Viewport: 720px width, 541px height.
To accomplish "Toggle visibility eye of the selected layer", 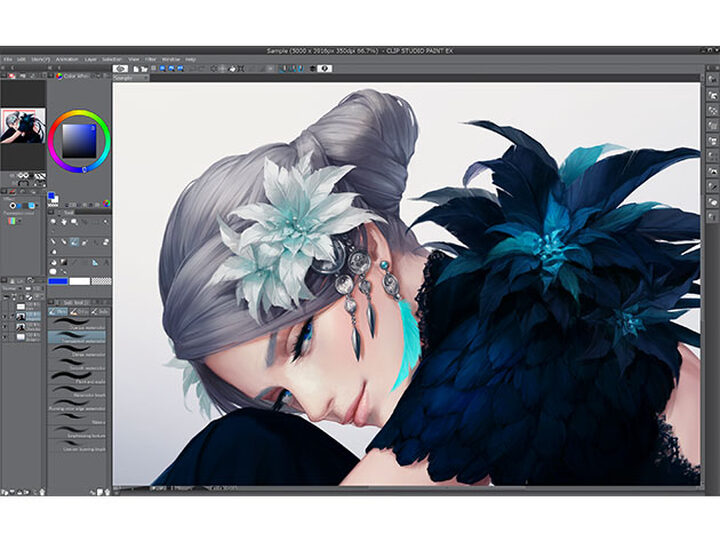I will point(6,317).
